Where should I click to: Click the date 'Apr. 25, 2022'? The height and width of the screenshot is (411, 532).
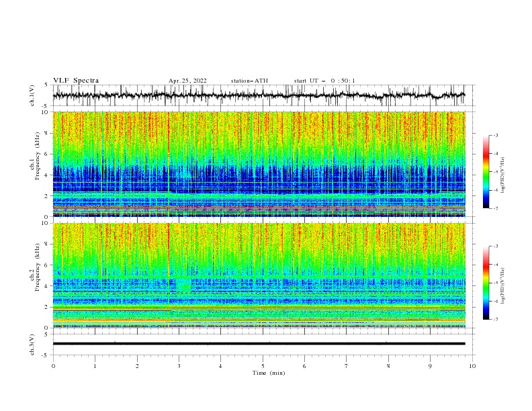pyautogui.click(x=187, y=81)
